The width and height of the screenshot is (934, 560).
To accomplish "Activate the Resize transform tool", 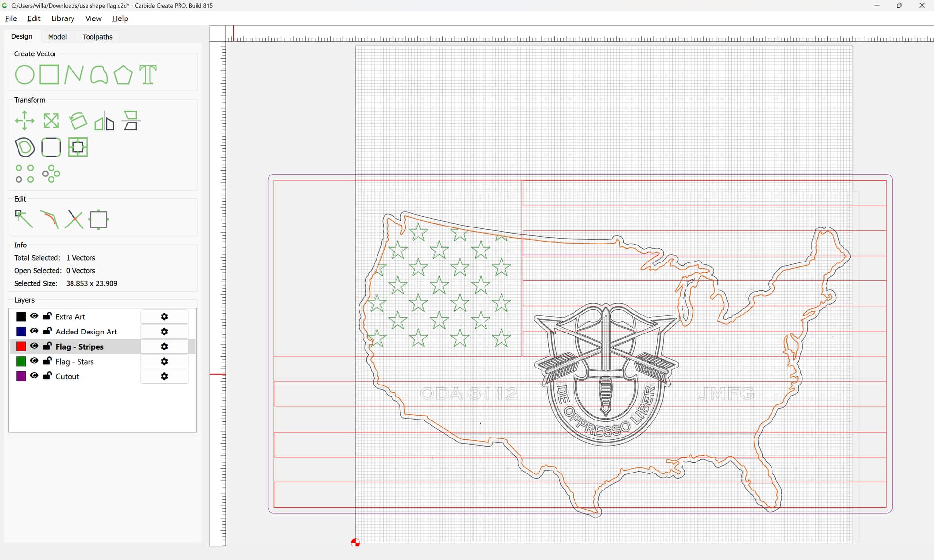I will 51,121.
